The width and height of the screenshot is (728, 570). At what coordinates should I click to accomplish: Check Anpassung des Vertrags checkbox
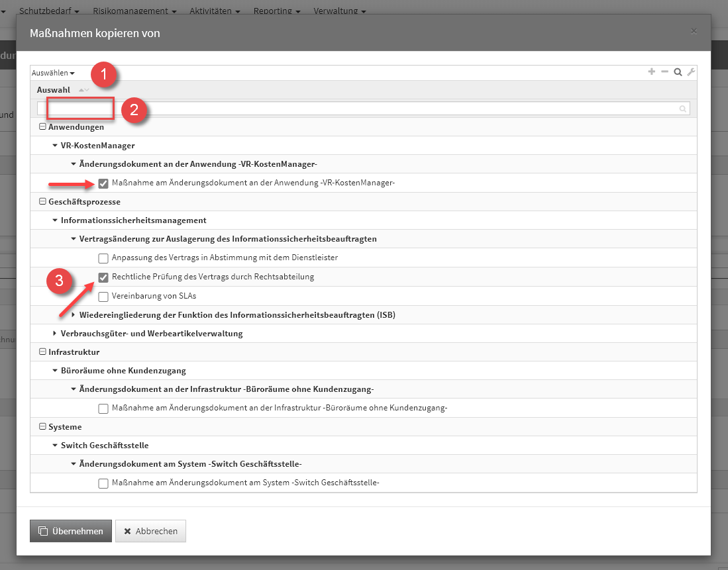click(103, 258)
